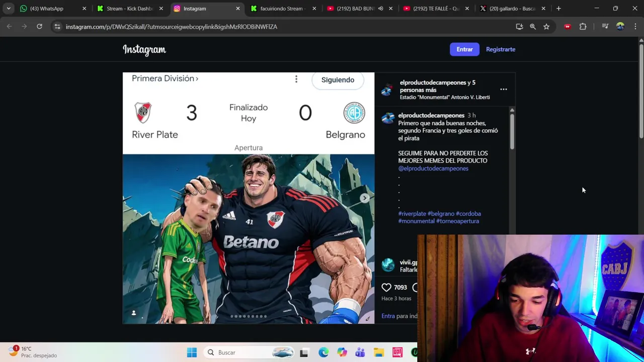Go to next carousel image arrow

click(365, 198)
